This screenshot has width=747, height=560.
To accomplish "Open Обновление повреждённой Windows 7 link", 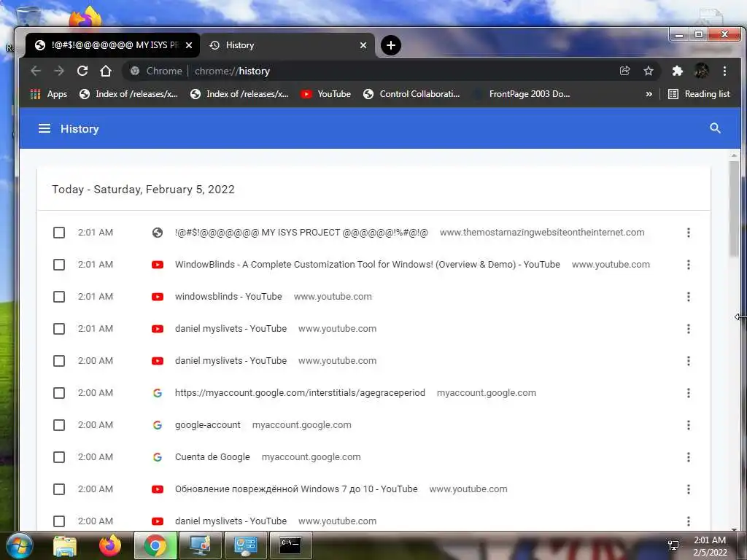I will click(x=296, y=489).
